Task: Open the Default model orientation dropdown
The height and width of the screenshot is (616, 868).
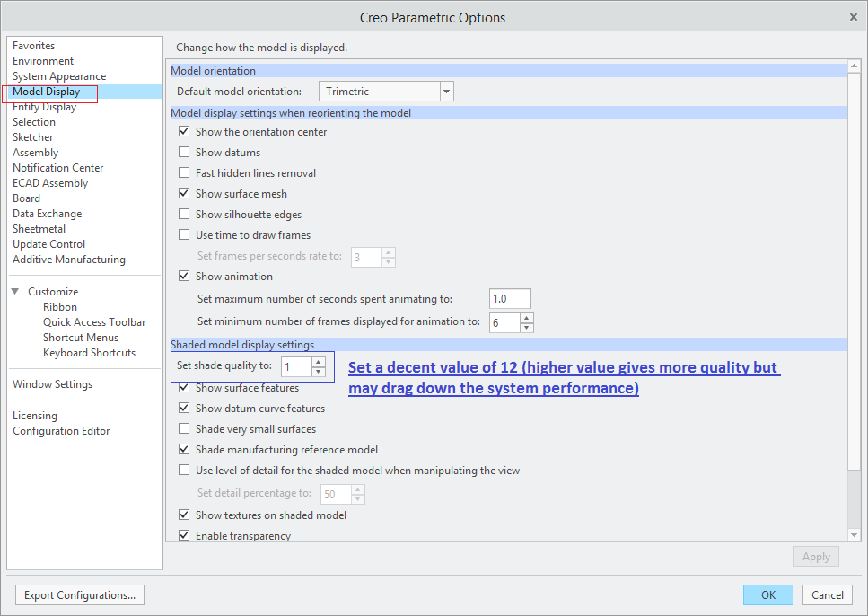Action: pyautogui.click(x=446, y=91)
